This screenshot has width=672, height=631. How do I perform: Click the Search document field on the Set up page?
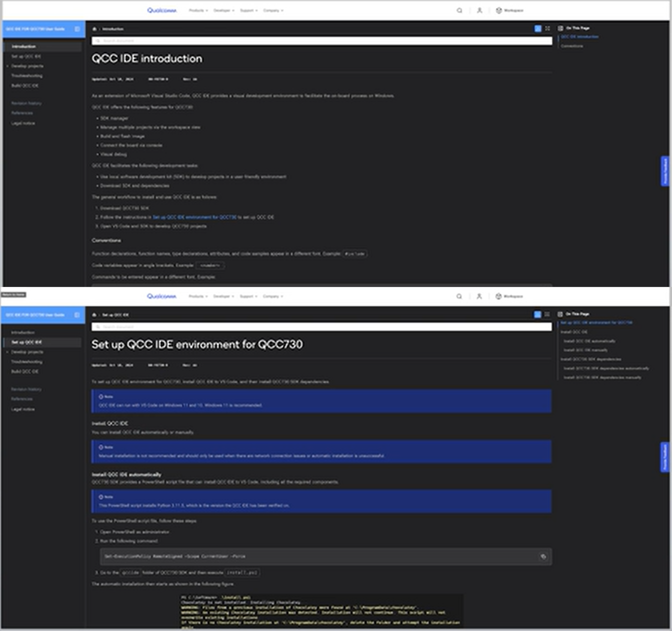click(322, 327)
